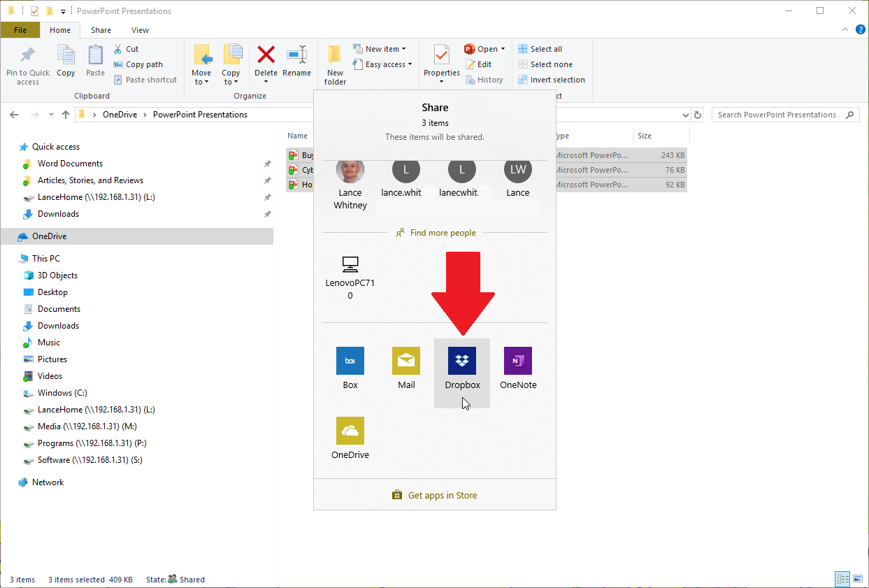
Task: Click Copy path in ribbon
Action: pos(138,64)
